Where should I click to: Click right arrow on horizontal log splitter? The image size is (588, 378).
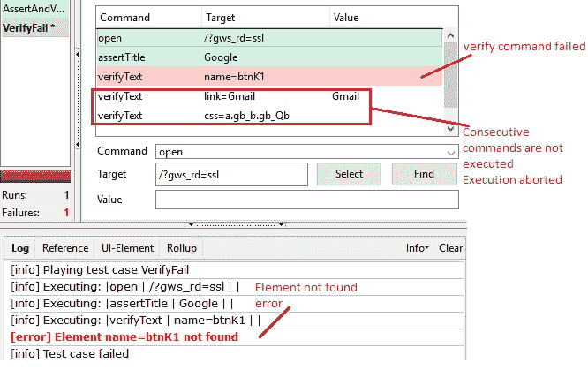[x=281, y=225]
